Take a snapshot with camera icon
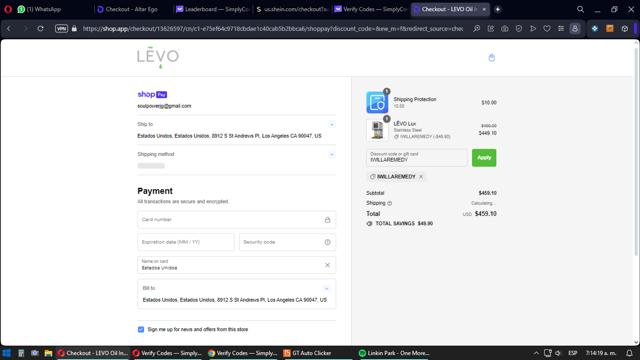 (x=505, y=29)
